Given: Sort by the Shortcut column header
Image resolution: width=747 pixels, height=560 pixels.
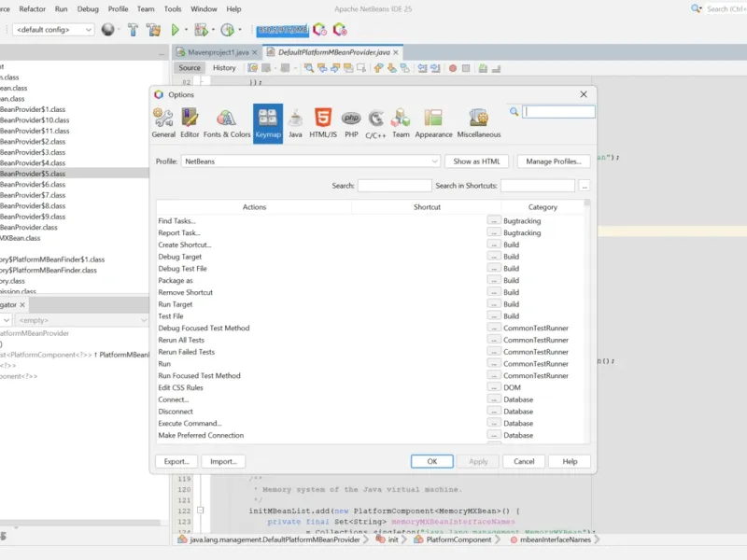Looking at the screenshot, I should pos(427,207).
